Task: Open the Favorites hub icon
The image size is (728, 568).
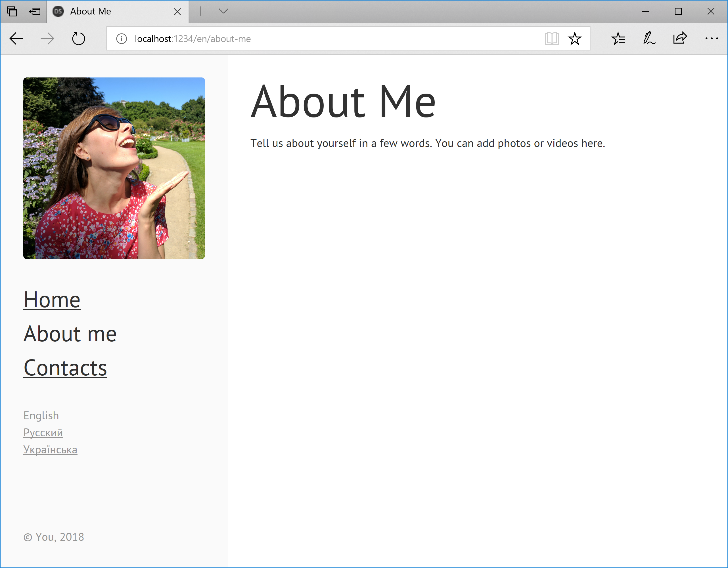Action: 618,39
